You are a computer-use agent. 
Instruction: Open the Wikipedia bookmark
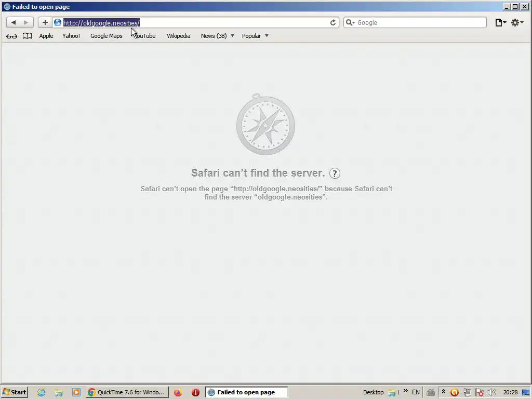[x=179, y=36]
